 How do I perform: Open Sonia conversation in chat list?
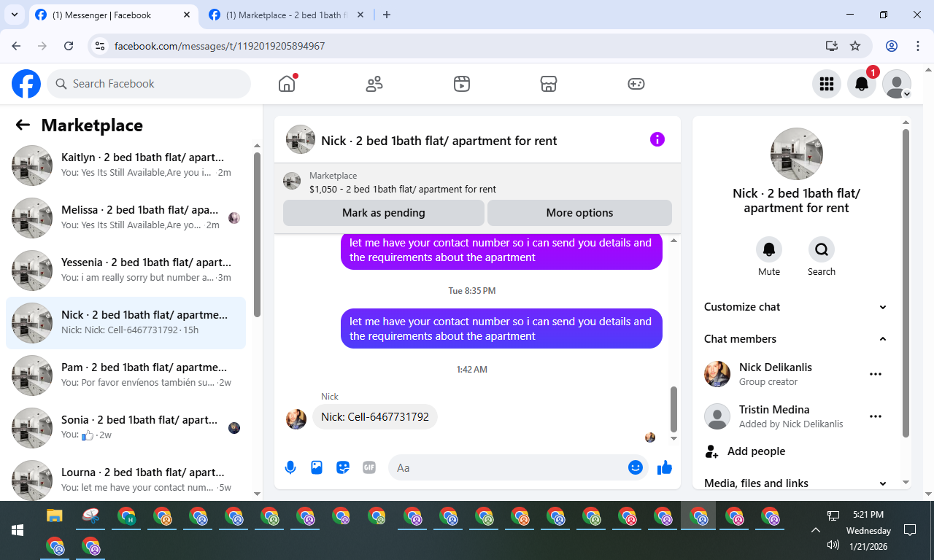(126, 428)
